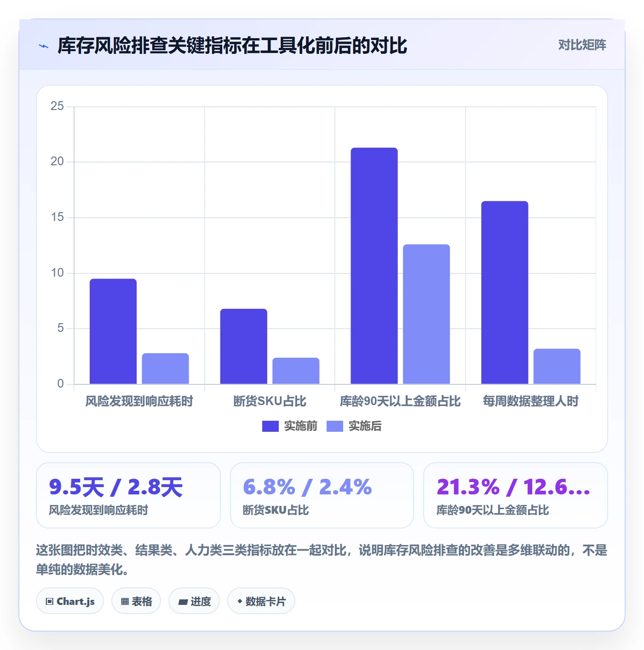Click 实施前 bar for 风险发现到响应耗时
Screen dimensions: 644x650
tap(113, 331)
